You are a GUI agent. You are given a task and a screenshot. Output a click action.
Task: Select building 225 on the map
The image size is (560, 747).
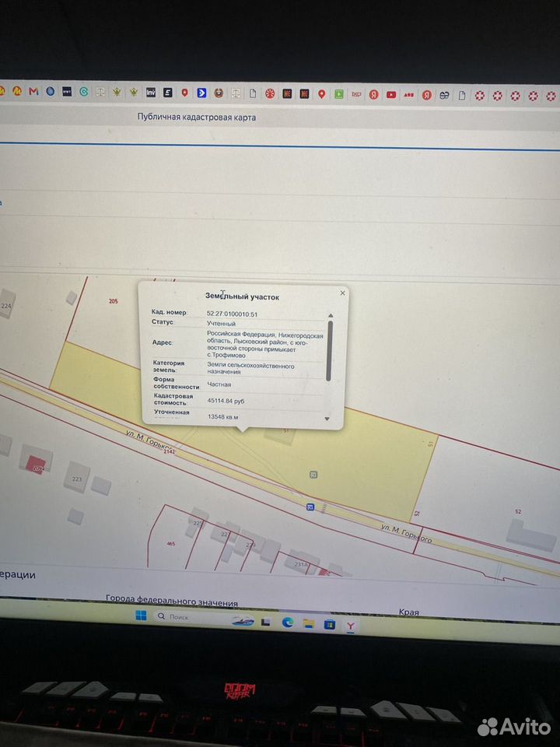click(197, 522)
